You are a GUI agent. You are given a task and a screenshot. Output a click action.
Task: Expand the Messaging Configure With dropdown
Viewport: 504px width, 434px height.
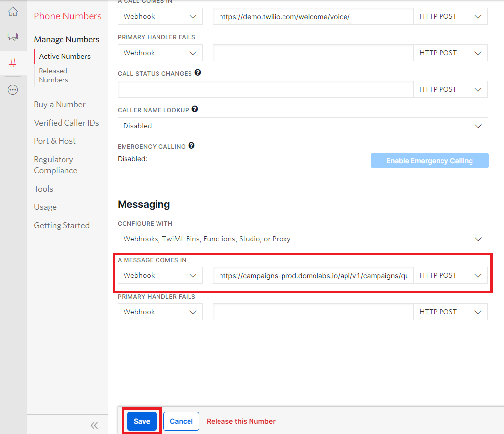point(302,239)
